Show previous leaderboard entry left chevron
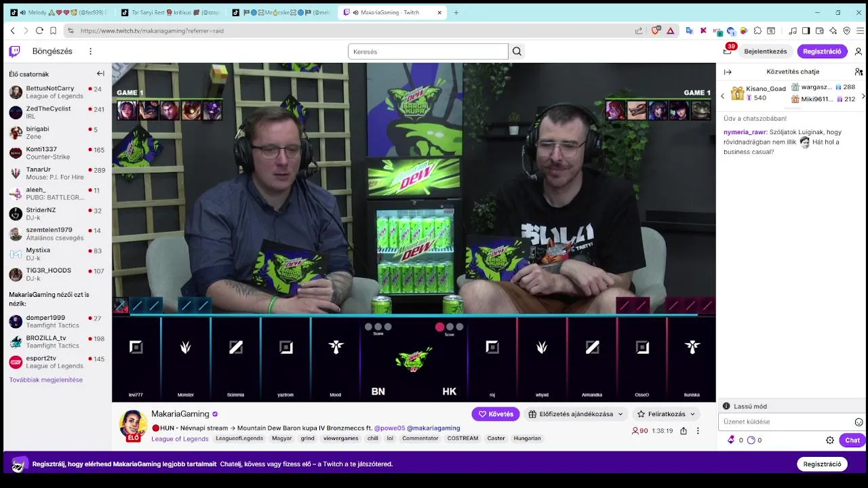868x488 pixels. (x=722, y=96)
